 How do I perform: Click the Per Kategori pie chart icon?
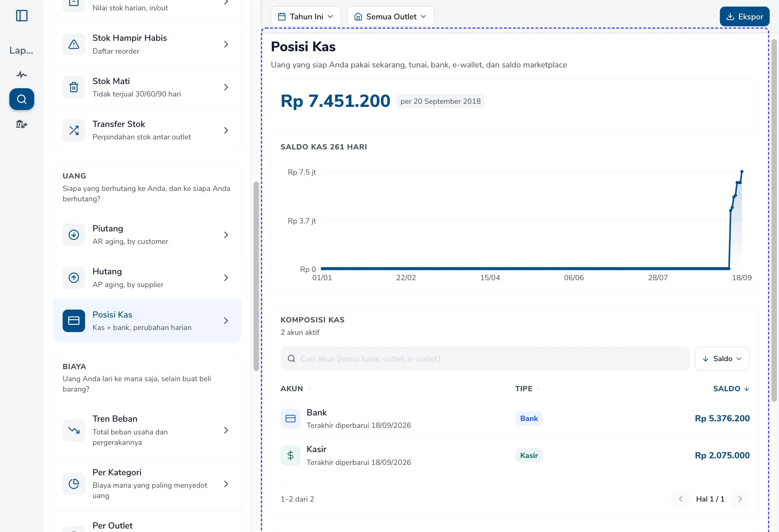(74, 484)
